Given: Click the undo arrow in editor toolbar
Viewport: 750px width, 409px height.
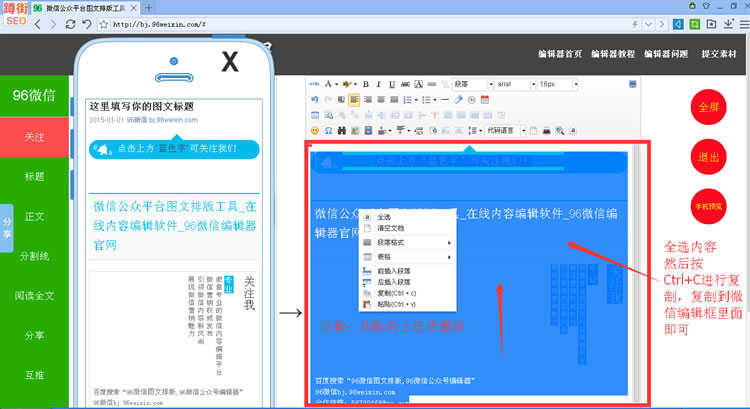Looking at the screenshot, I should [x=314, y=100].
